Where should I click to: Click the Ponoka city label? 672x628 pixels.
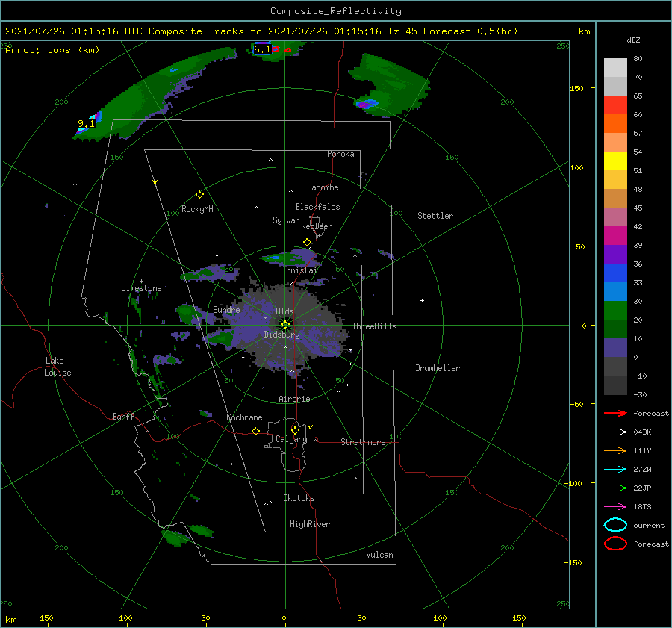340,154
